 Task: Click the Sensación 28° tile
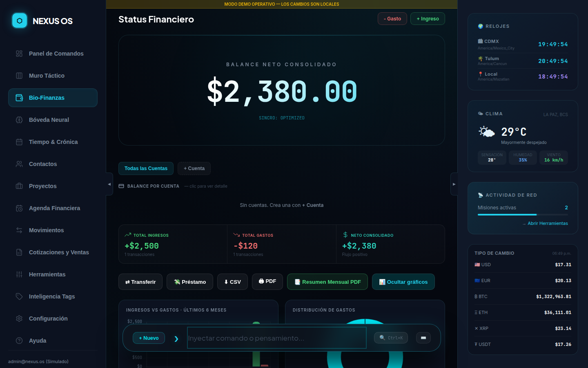pyautogui.click(x=492, y=157)
